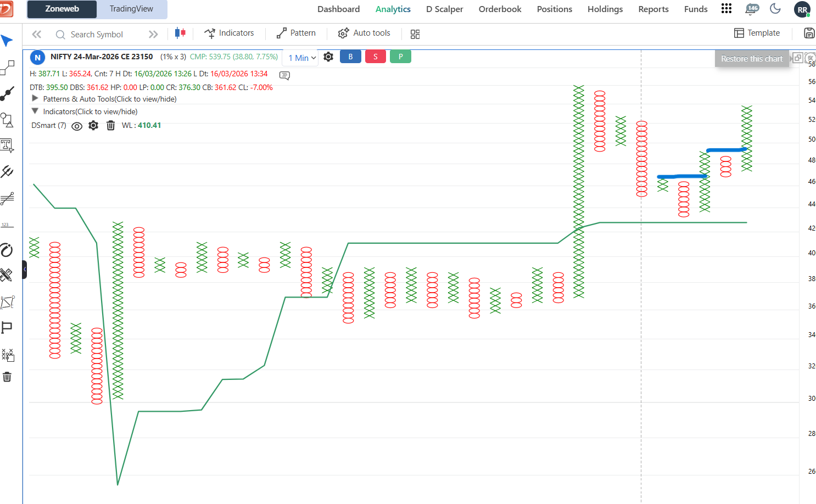
Task: Open chart settings via gear icon
Action: click(x=328, y=57)
